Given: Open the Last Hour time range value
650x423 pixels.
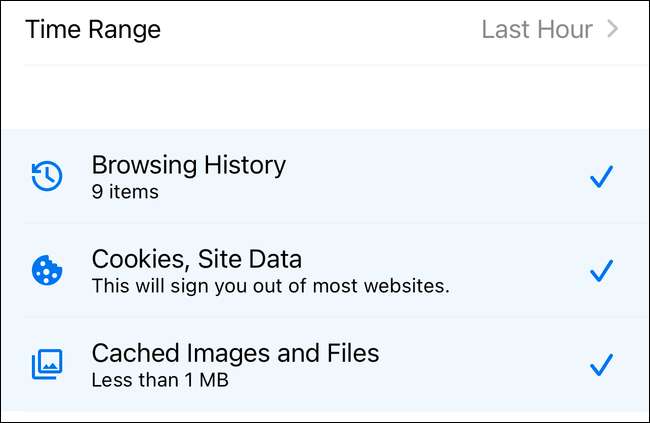Looking at the screenshot, I should [x=537, y=29].
